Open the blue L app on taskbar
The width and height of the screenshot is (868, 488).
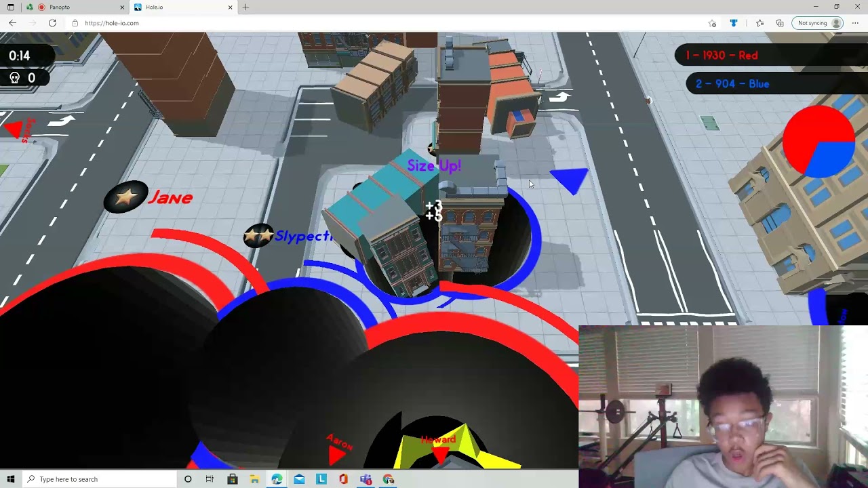coord(321,479)
